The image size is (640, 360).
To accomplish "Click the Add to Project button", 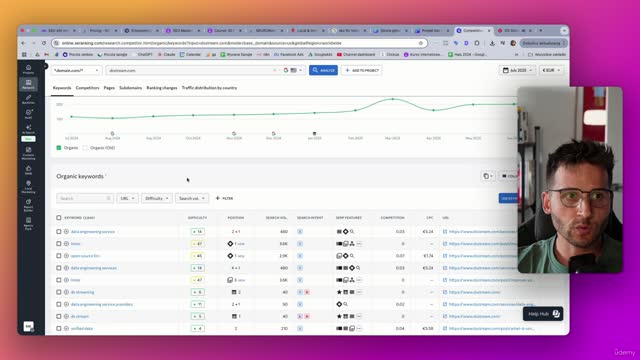I will tap(362, 70).
